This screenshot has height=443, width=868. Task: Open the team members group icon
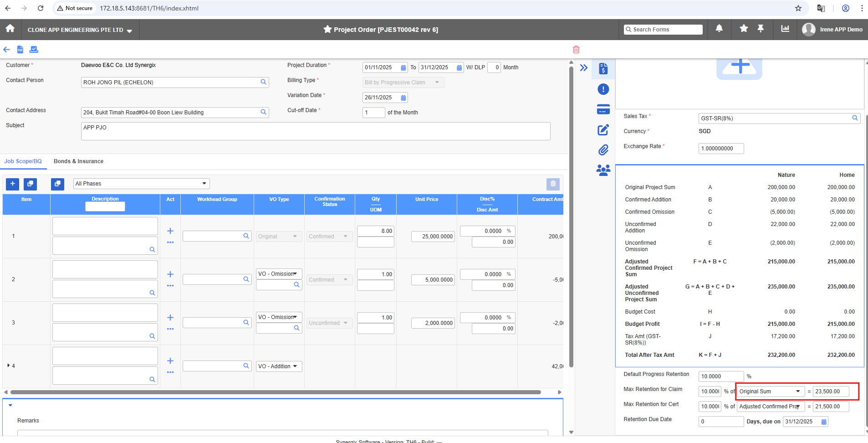pyautogui.click(x=603, y=170)
